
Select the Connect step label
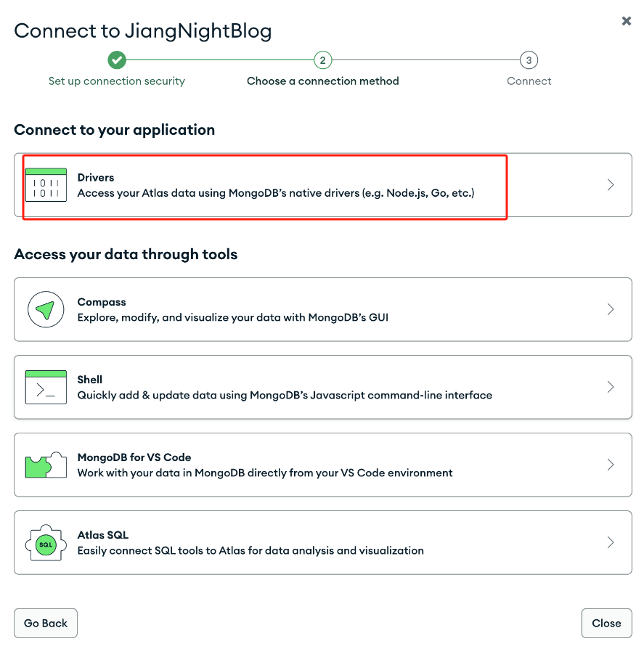click(529, 81)
